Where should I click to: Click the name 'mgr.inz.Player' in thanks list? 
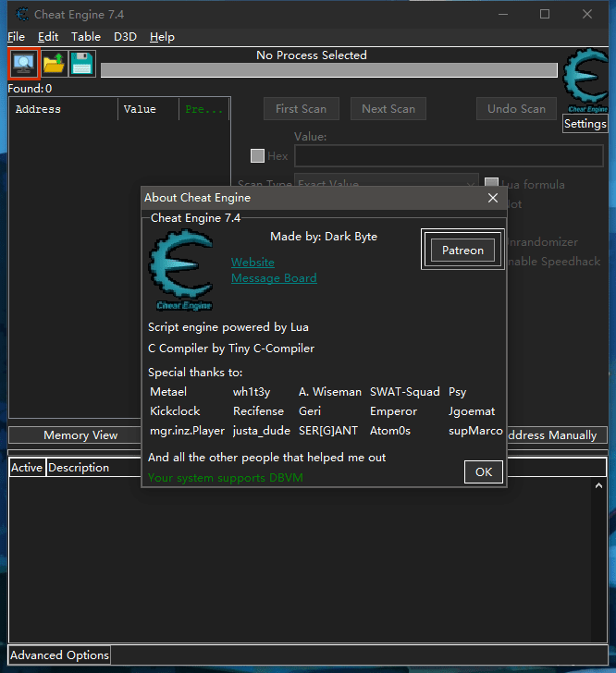tap(187, 431)
